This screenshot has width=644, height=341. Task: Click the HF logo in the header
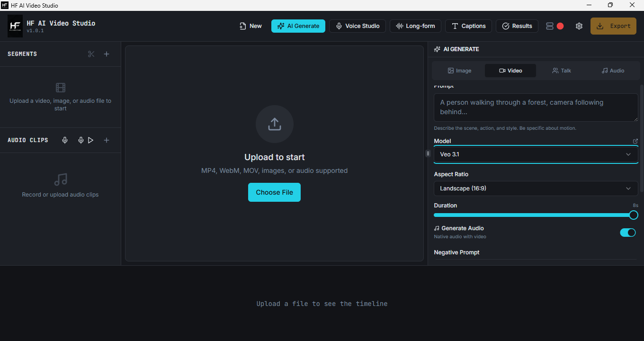[15, 26]
